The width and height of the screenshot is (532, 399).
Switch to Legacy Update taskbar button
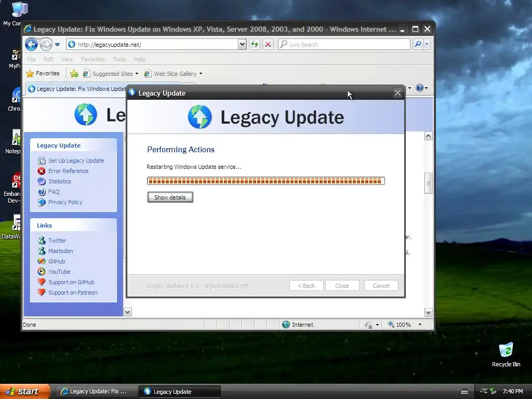coord(180,392)
